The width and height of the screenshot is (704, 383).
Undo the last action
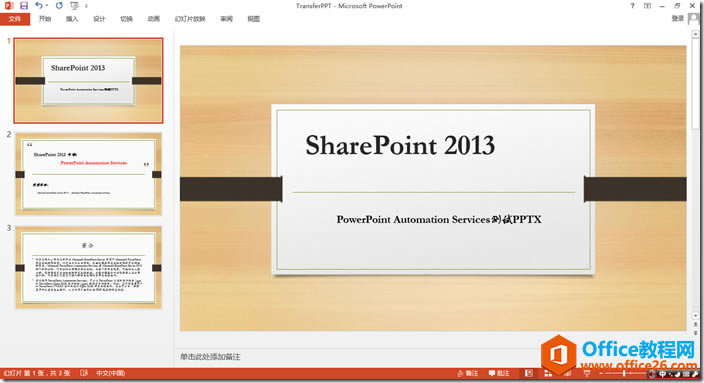pos(39,5)
